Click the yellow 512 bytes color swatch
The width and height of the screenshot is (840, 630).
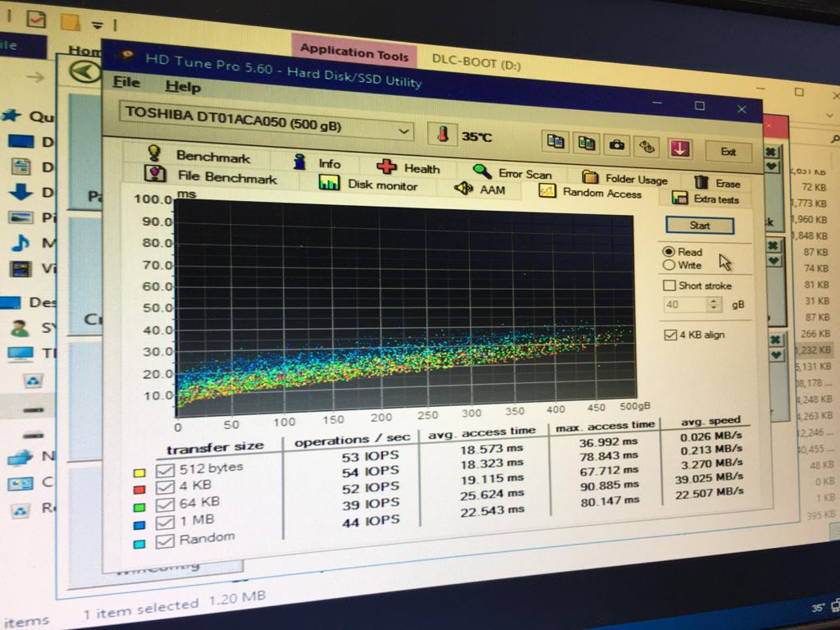click(139, 473)
